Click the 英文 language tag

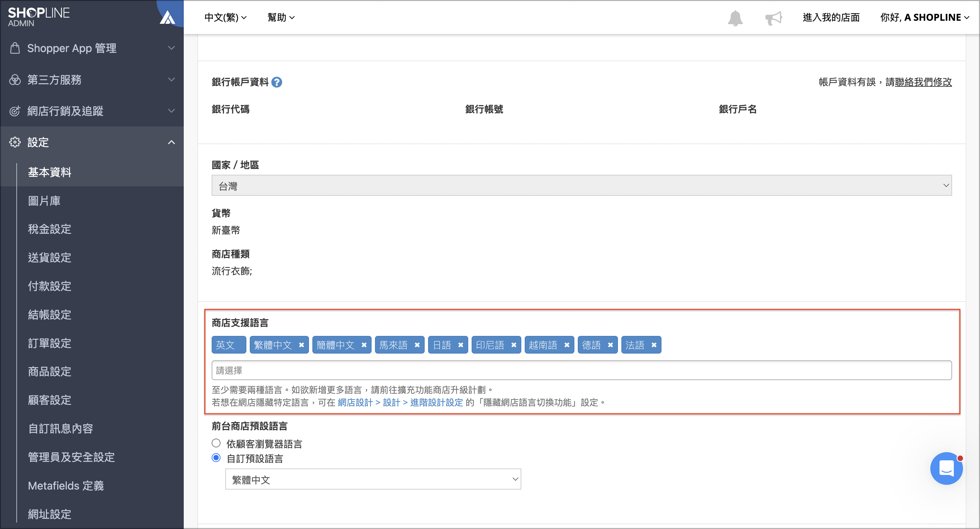point(229,345)
